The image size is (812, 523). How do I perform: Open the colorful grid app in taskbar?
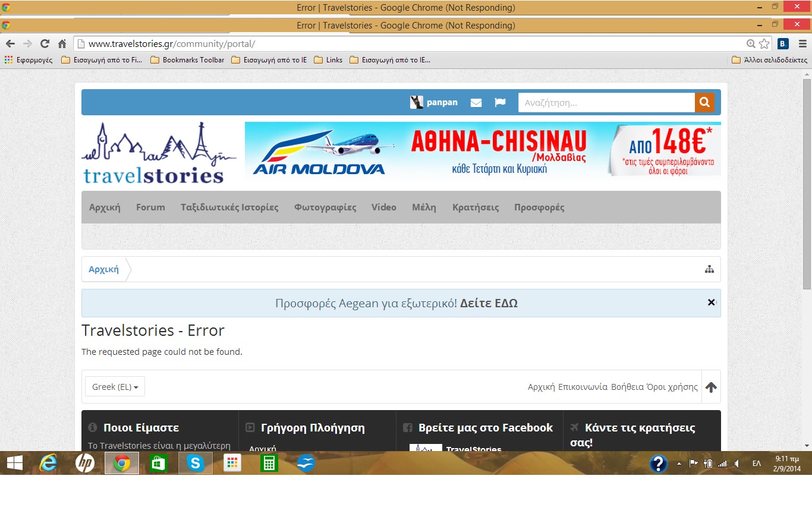[x=232, y=463]
